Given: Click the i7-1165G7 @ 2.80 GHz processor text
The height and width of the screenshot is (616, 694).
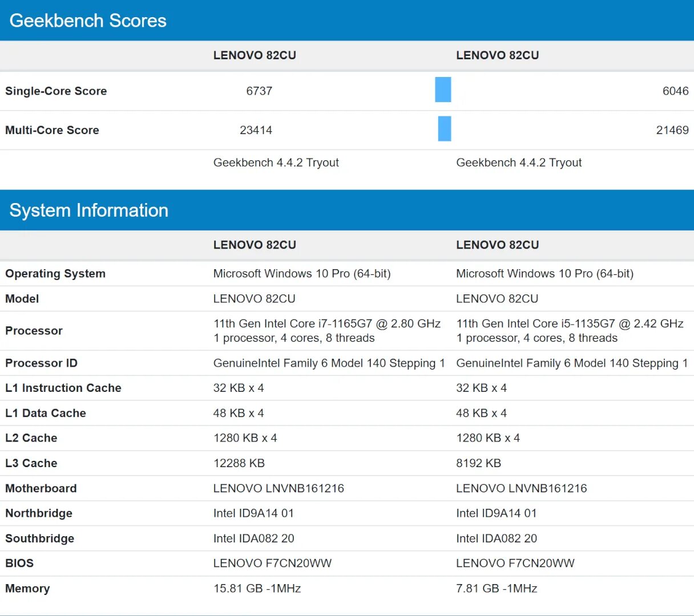Looking at the screenshot, I should 327,323.
